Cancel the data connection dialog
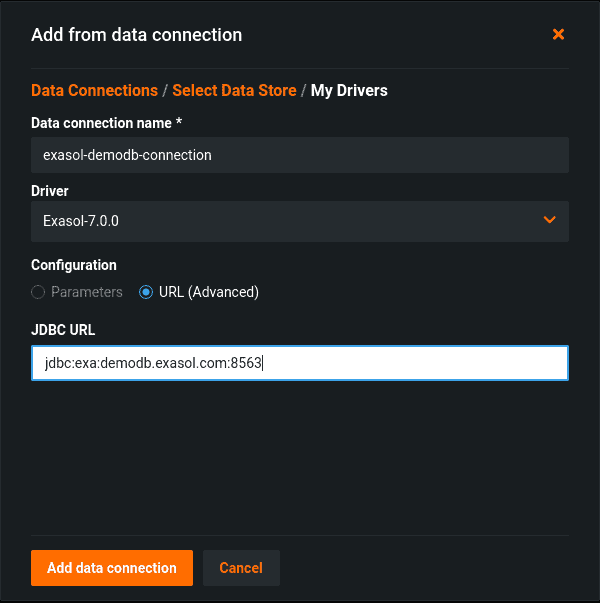 241,568
